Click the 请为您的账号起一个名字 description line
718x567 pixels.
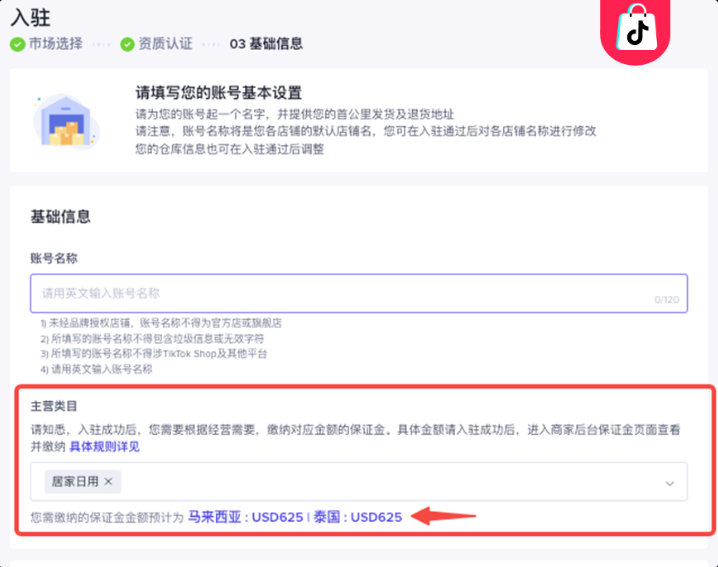click(294, 114)
